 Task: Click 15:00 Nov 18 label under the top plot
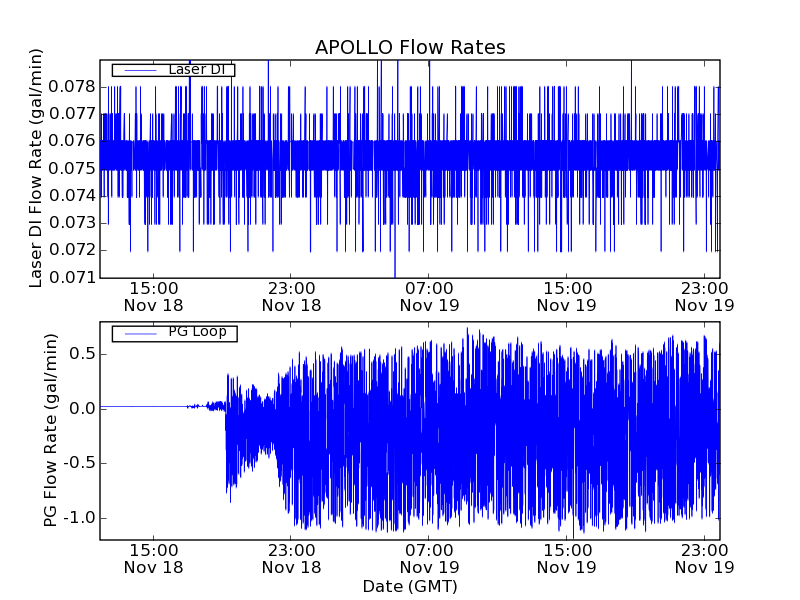(153, 296)
